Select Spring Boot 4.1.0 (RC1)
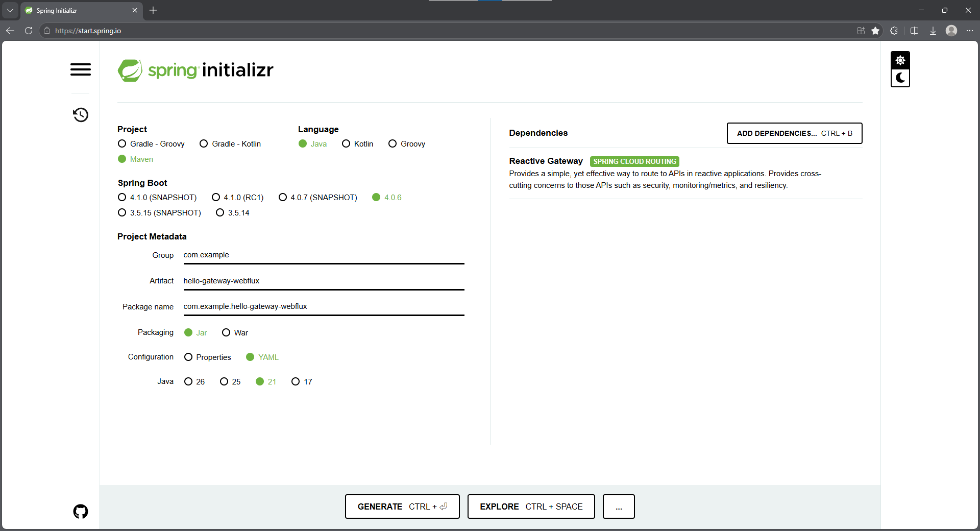 pyautogui.click(x=237, y=198)
